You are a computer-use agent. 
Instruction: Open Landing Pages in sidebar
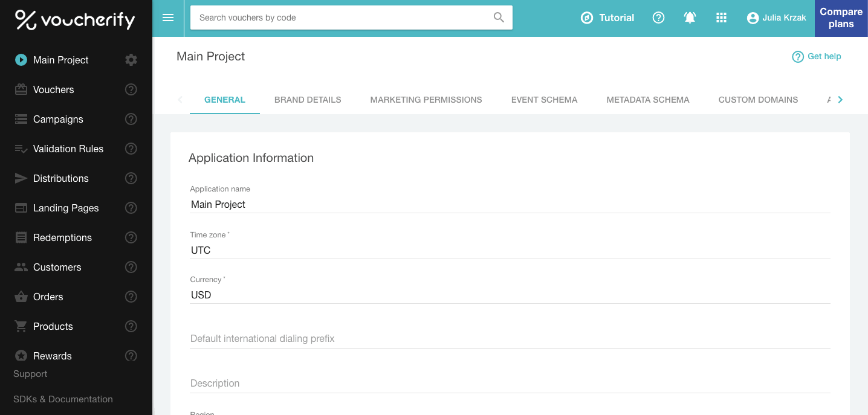click(x=66, y=208)
